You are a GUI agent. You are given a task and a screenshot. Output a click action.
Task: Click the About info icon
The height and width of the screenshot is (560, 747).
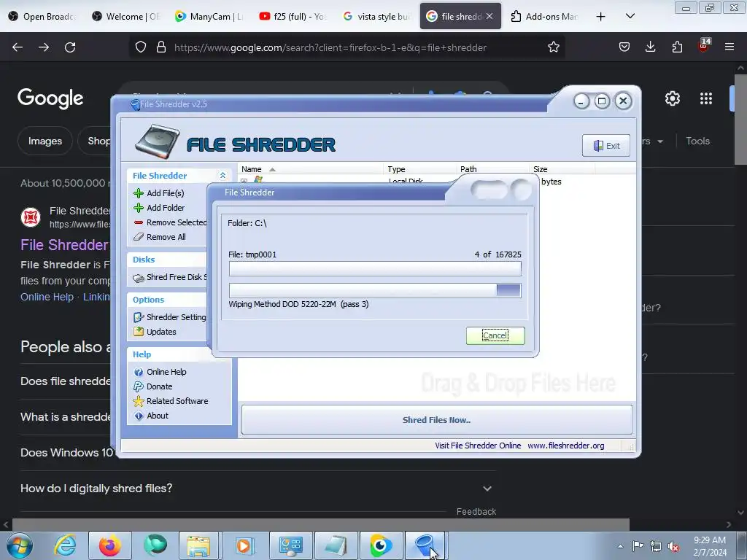coord(138,416)
